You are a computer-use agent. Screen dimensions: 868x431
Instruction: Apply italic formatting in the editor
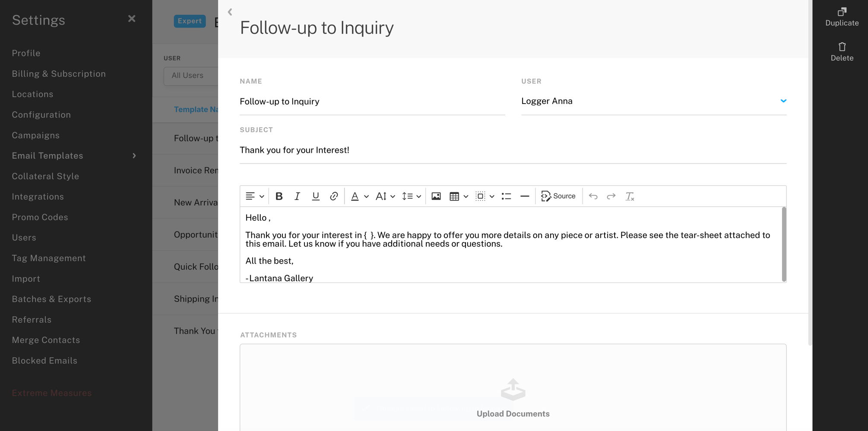[x=297, y=196]
